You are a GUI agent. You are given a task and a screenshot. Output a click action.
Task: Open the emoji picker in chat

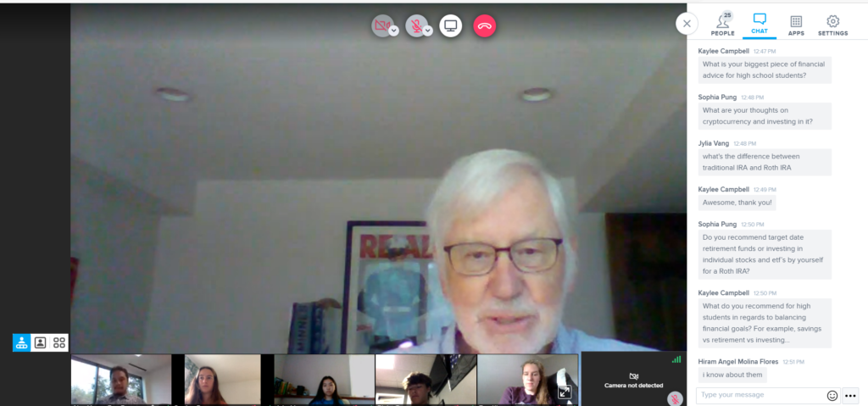tap(832, 395)
